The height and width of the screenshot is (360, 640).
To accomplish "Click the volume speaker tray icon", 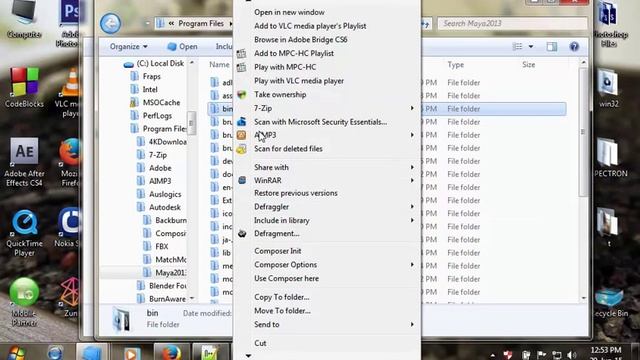I will (571, 355).
